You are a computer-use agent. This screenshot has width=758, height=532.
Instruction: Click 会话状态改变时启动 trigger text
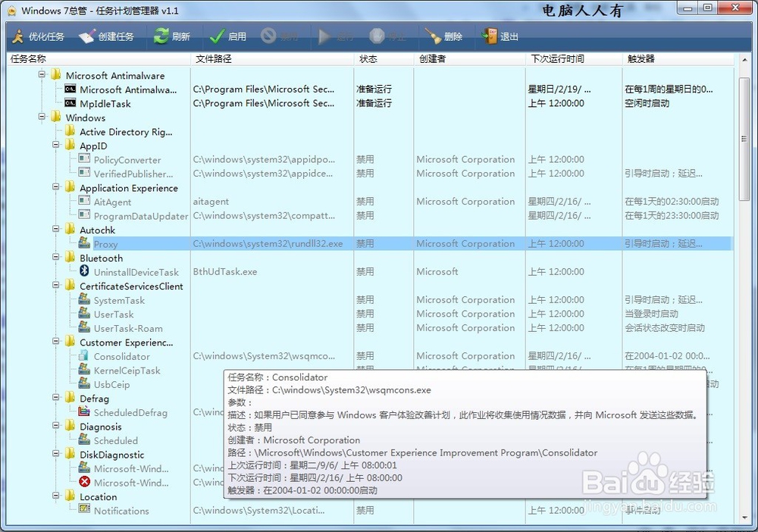point(665,327)
